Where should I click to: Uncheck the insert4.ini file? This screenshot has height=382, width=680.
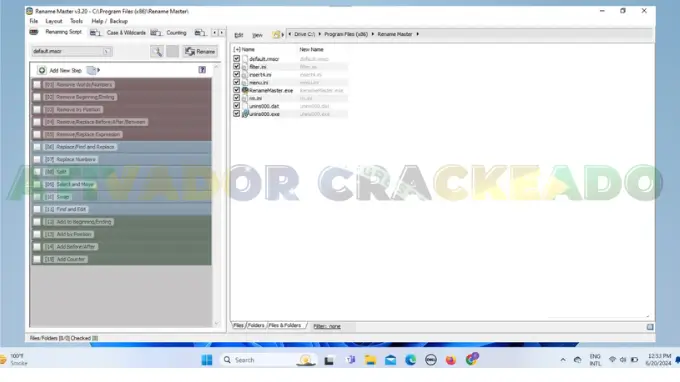click(236, 74)
